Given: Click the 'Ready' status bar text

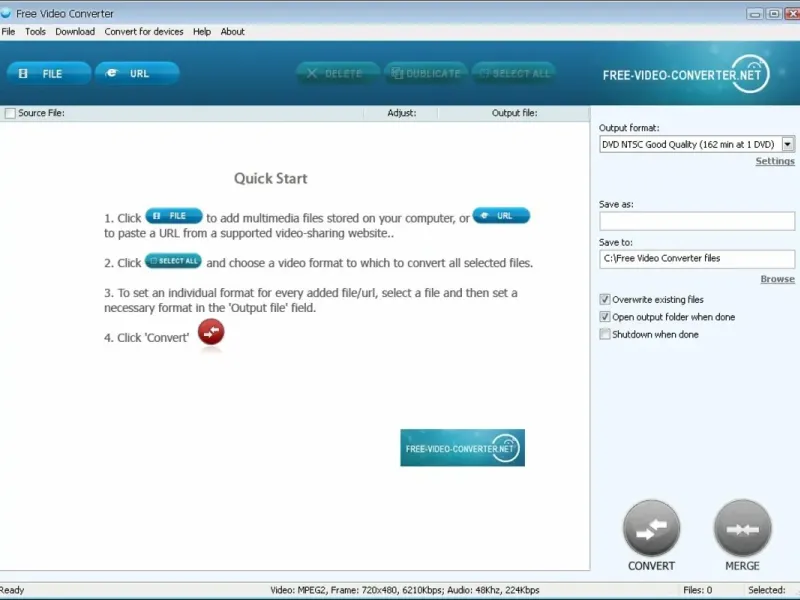Looking at the screenshot, I should click(x=12, y=590).
